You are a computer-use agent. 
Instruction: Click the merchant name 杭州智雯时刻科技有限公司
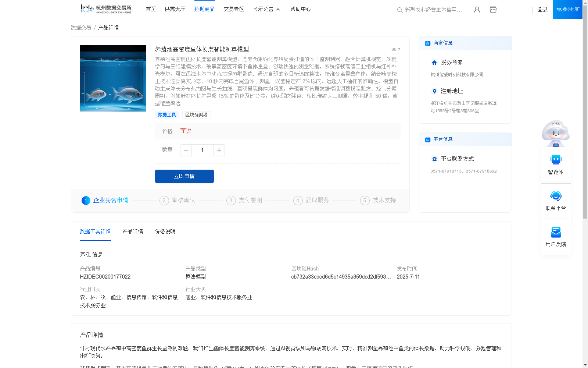457,75
